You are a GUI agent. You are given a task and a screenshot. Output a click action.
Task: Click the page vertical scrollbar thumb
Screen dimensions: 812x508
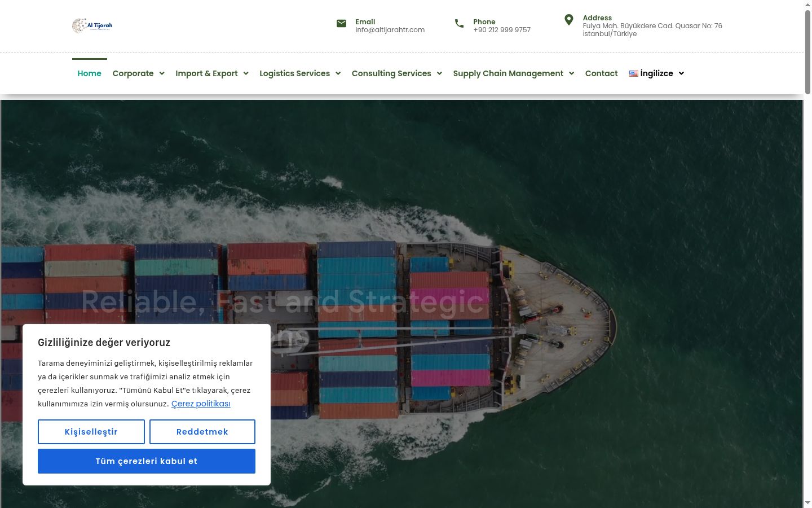(807, 52)
